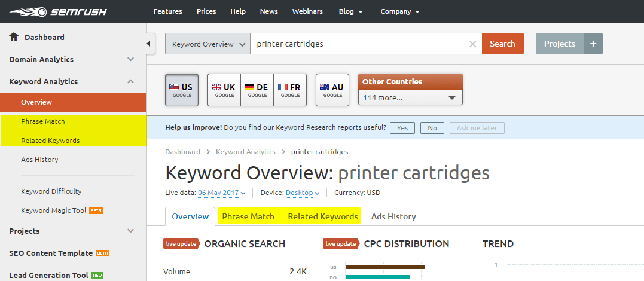Open News in the top menu
The image size is (644, 281).
click(269, 11)
